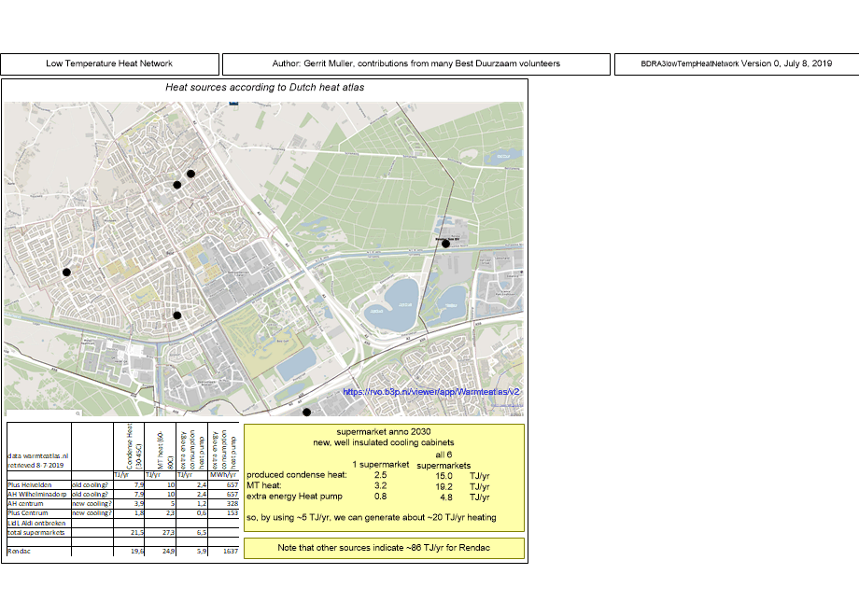Click the value 4.8 for all supermarkets
Image resolution: width=859 pixels, height=616 pixels.
(x=446, y=497)
